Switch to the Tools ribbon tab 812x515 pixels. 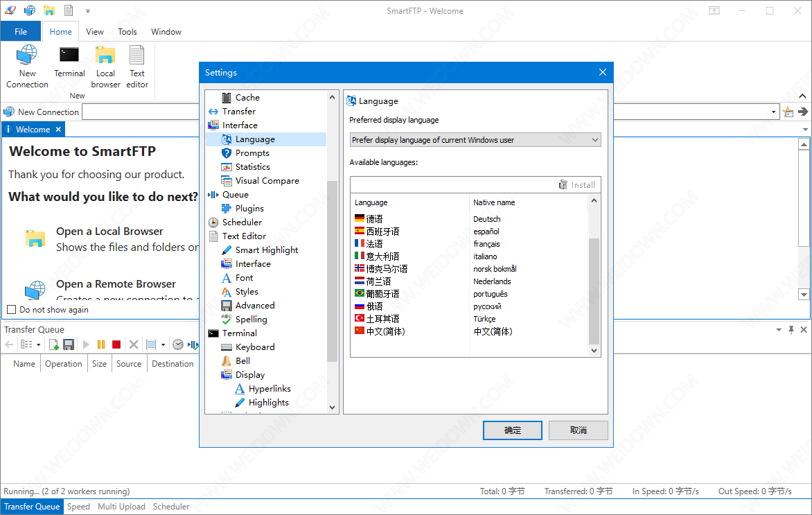[127, 32]
